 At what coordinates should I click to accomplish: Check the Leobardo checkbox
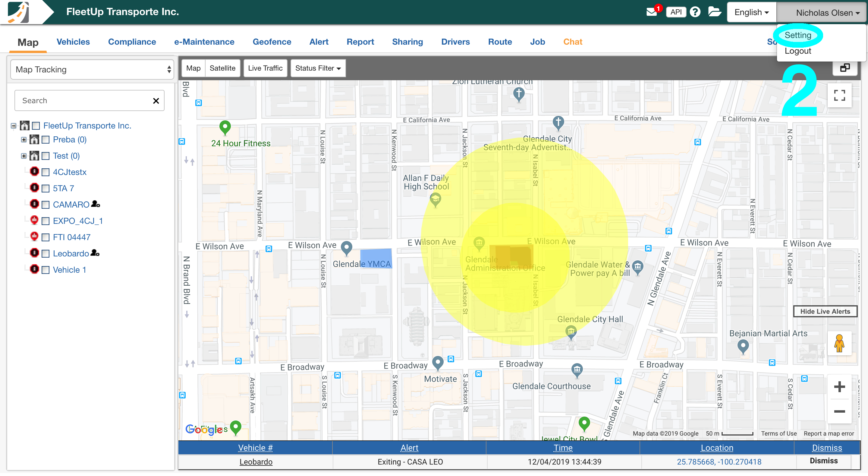point(46,254)
